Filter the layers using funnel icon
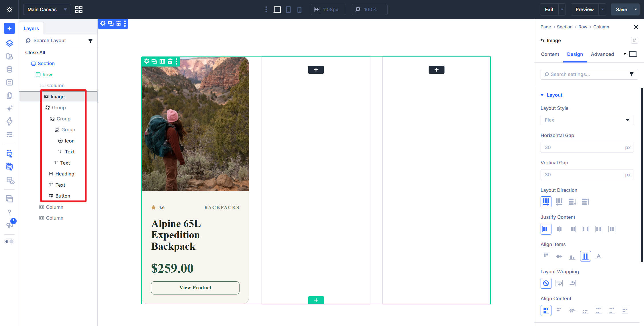 tap(91, 41)
